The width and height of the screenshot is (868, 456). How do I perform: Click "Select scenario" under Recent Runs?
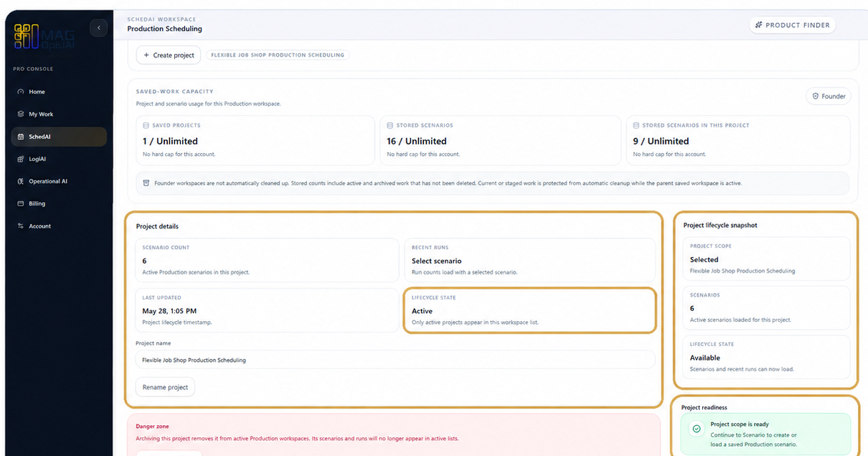click(436, 261)
